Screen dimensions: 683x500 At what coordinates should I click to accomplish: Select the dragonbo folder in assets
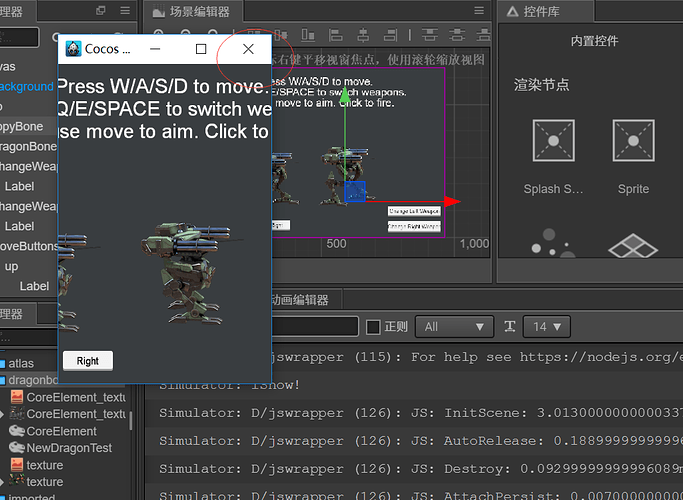click(x=33, y=380)
